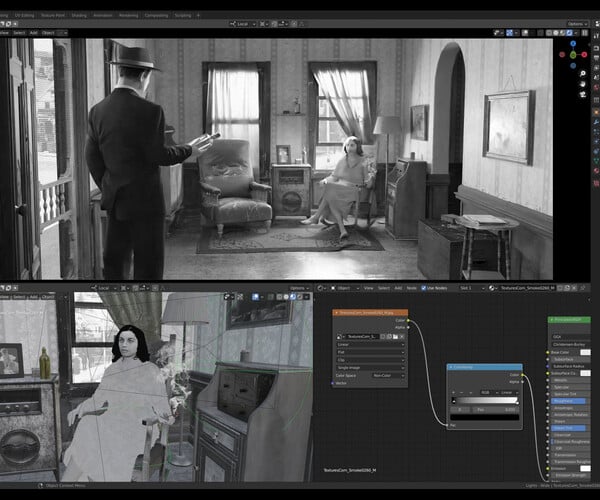The width and height of the screenshot is (600, 500).
Task: Open the Slot 1 dropdown in the node editor
Action: [x=472, y=288]
